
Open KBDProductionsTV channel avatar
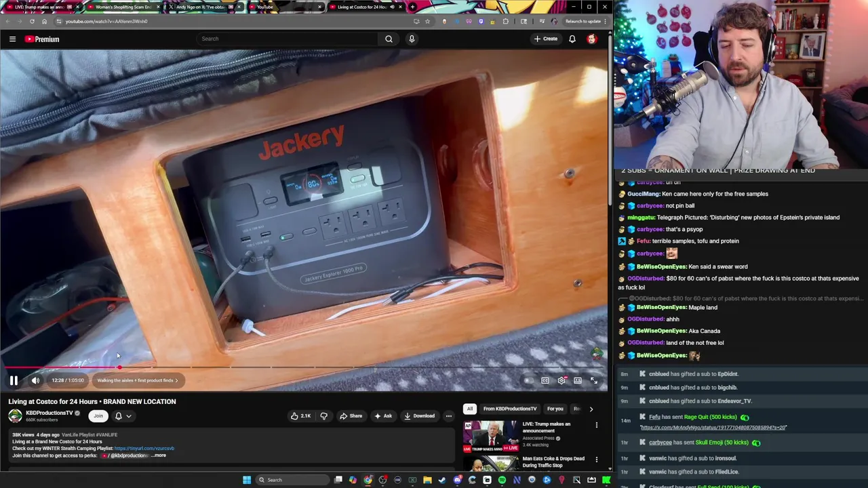click(15, 415)
